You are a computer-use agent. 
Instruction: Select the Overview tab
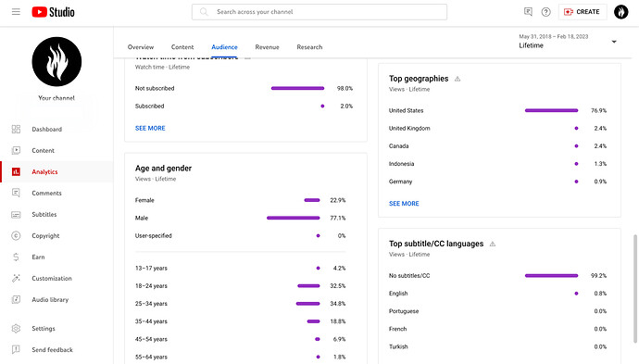(141, 47)
